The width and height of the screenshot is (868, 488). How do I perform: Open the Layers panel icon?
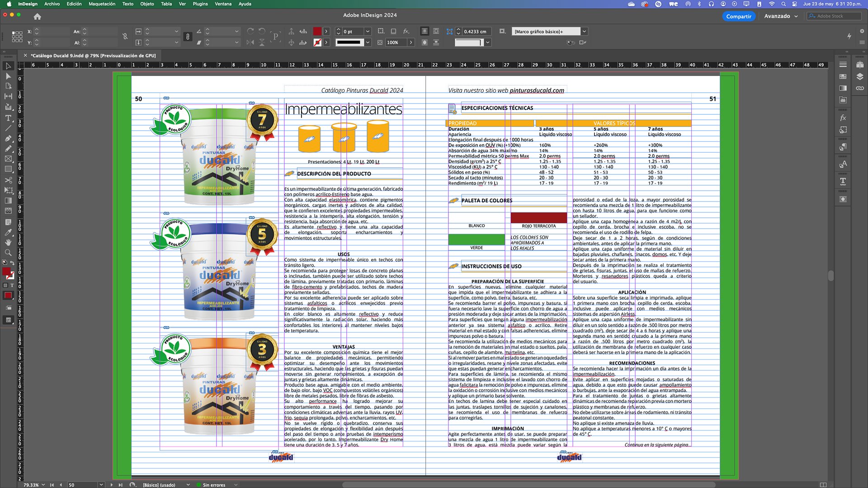coord(860,76)
